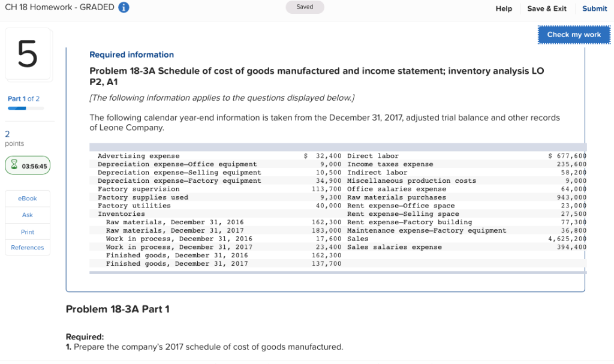Click the Saved status pill
Screen dimensions: 614x364
coord(305,7)
